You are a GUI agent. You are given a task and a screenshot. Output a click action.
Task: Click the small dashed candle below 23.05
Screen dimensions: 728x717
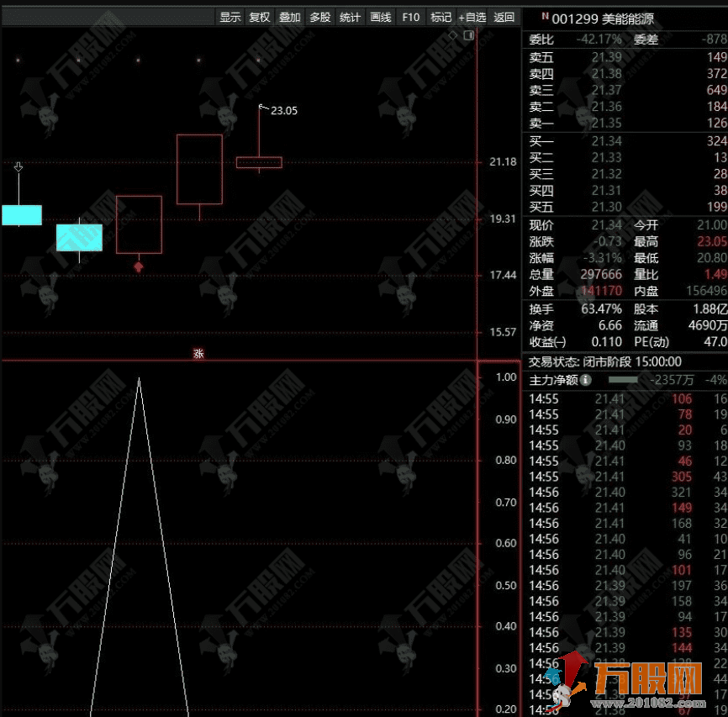pyautogui.click(x=259, y=162)
